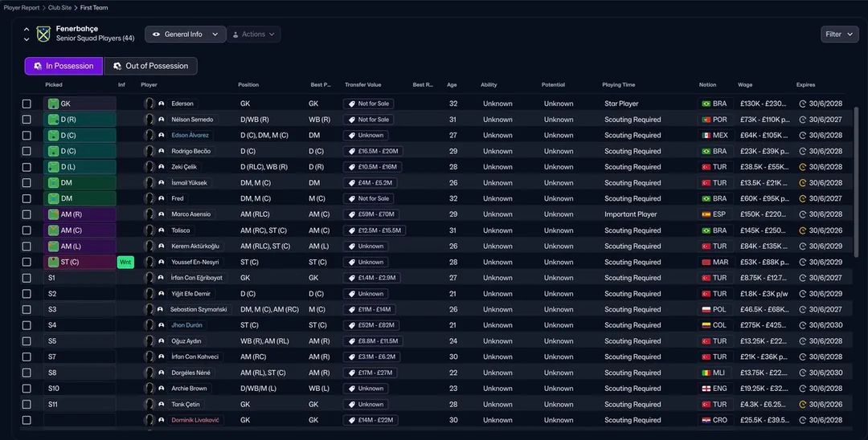Click contract clock icon in Tarık Çetin's row
Image resolution: width=868 pixels, height=440 pixels.
click(x=802, y=405)
